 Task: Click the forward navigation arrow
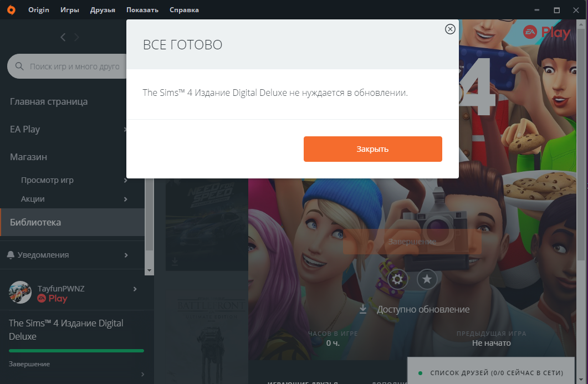coord(77,37)
